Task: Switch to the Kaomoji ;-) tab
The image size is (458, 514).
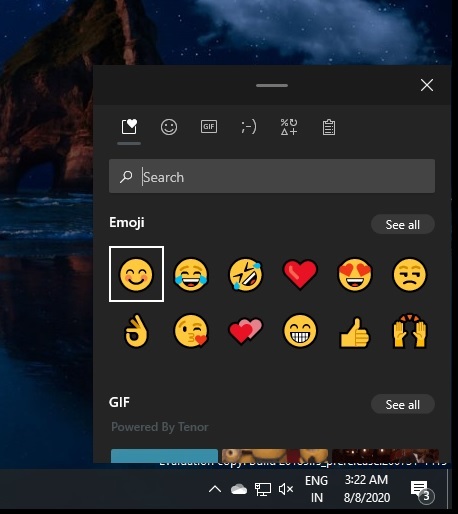Action: 249,127
